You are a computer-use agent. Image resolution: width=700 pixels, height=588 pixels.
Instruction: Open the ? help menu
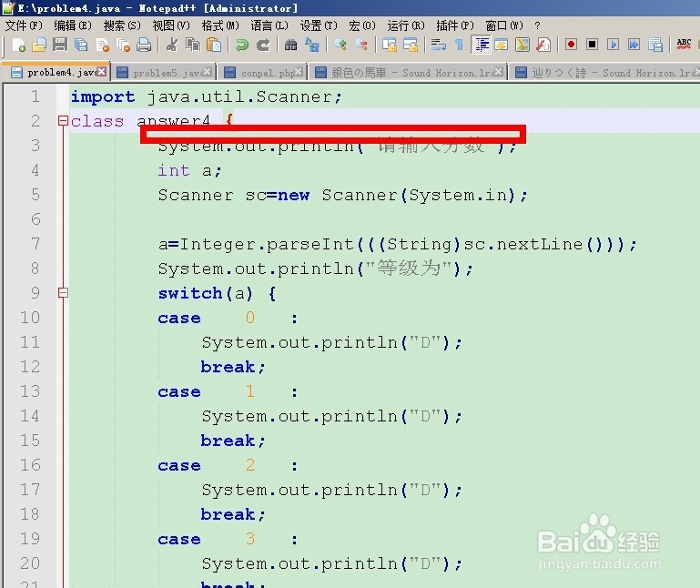pyautogui.click(x=537, y=25)
